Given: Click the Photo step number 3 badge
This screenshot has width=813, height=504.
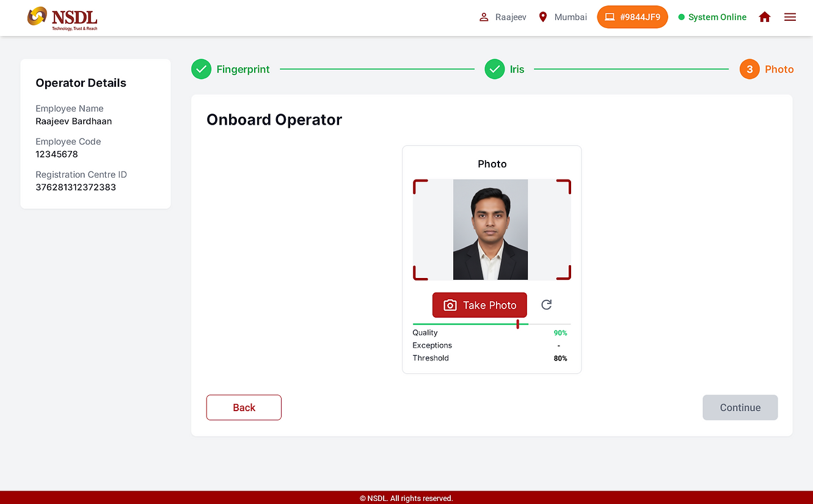Looking at the screenshot, I should tap(749, 70).
